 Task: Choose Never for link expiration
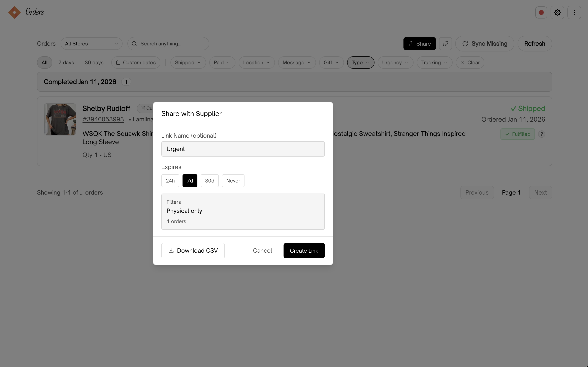pos(233,181)
